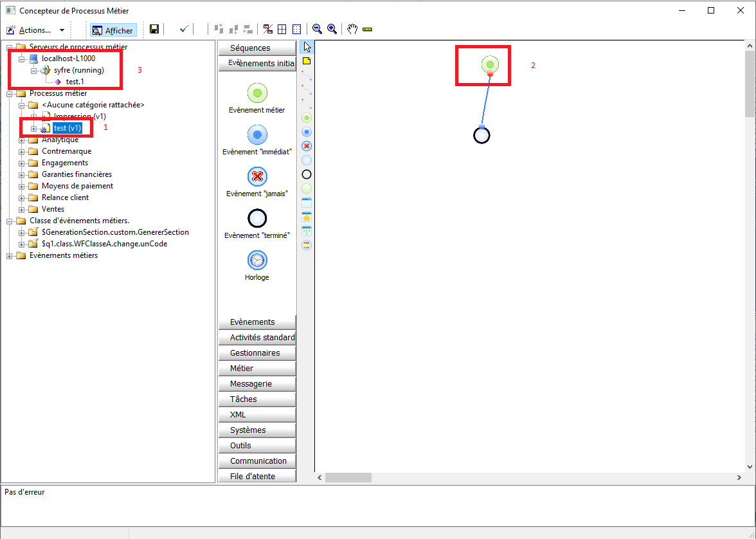The height and width of the screenshot is (539, 756).
Task: Expand the Garanties financières folder
Action: coord(21,175)
